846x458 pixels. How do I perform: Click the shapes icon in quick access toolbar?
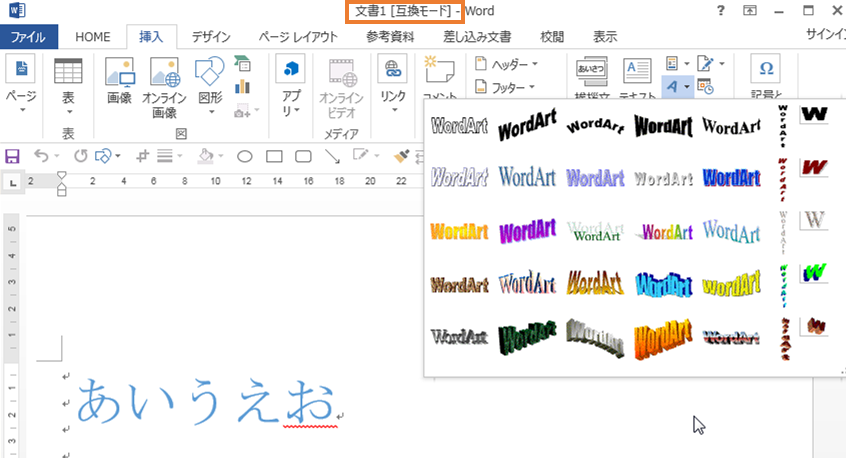(103, 156)
